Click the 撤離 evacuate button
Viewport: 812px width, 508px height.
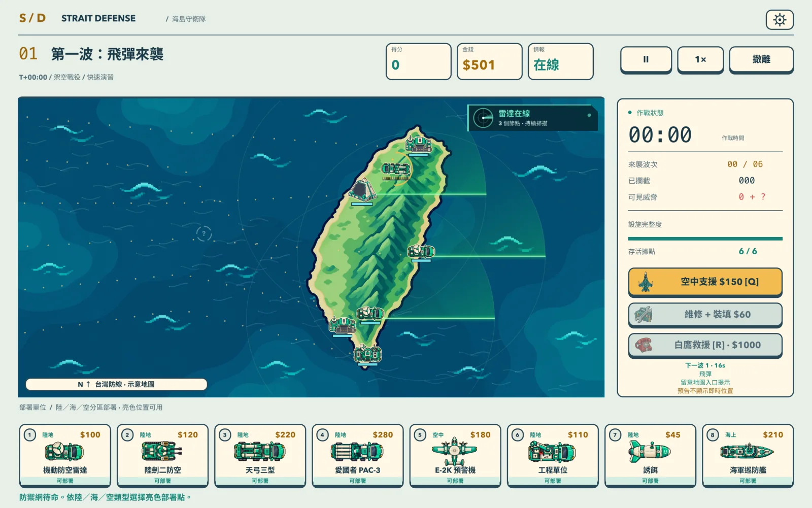pos(761,59)
